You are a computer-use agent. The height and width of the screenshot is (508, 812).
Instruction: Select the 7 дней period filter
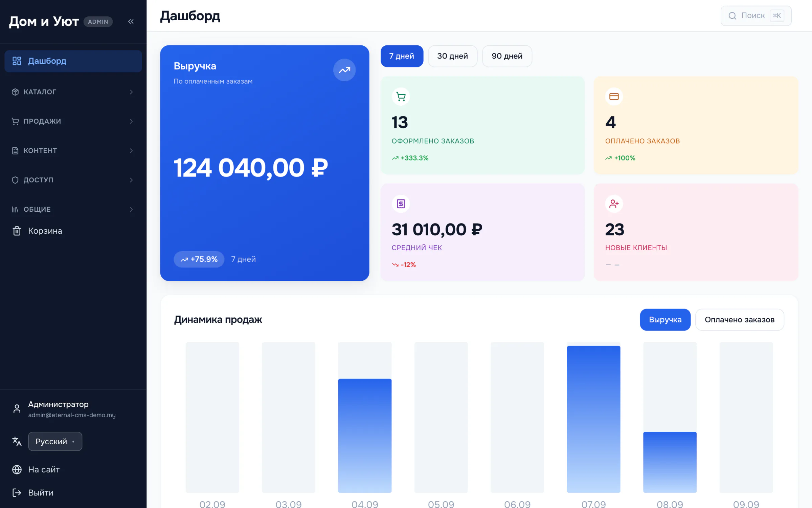402,56
